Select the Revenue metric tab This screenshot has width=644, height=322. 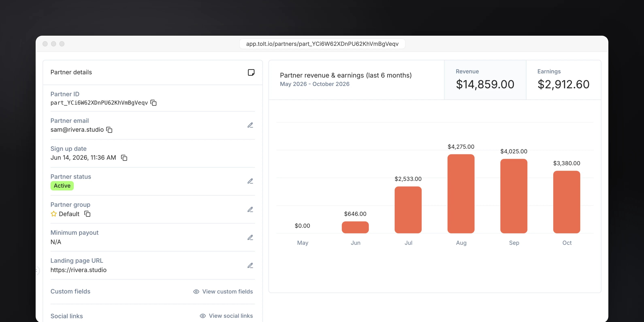[x=485, y=80]
